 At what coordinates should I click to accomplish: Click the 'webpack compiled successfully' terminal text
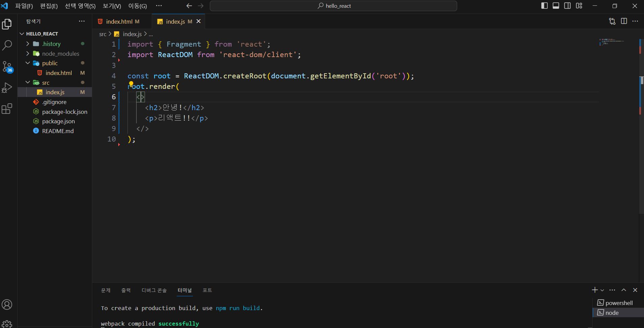pos(150,324)
